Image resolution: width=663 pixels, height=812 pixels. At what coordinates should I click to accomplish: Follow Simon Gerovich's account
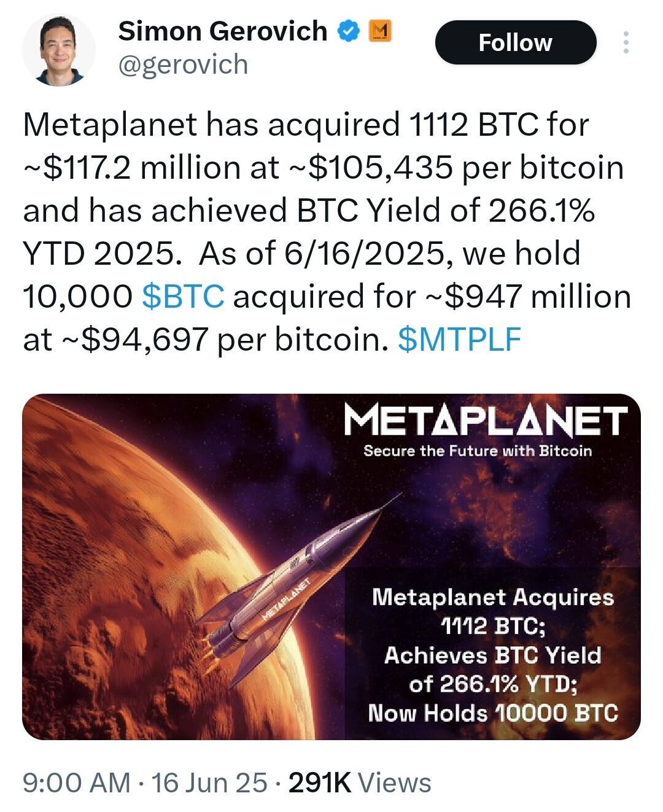[x=516, y=42]
